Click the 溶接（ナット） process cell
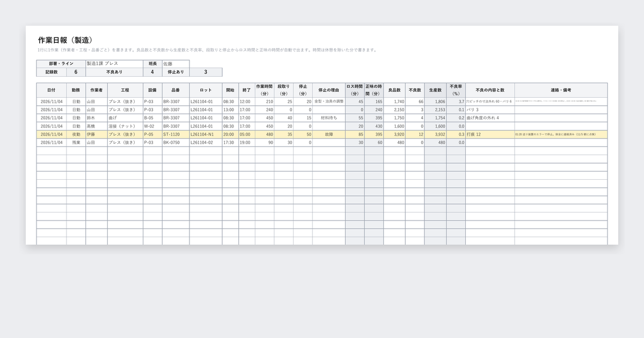 125,126
